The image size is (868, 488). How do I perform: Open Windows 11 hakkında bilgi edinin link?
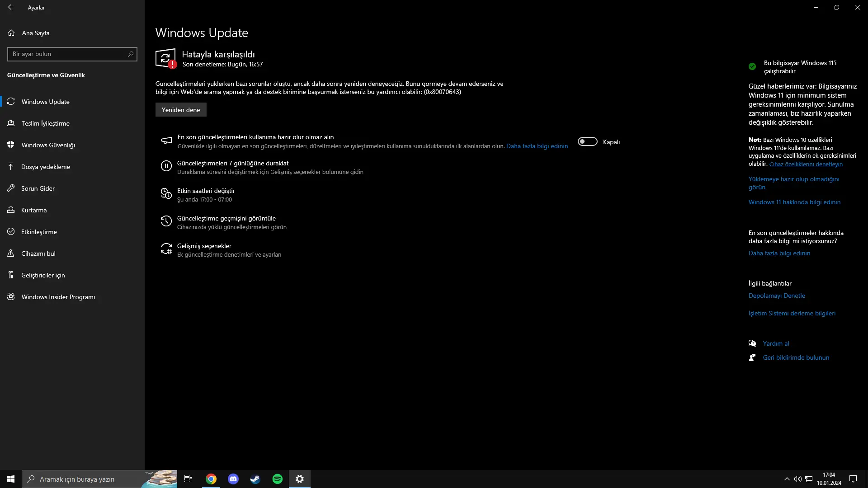click(x=794, y=202)
